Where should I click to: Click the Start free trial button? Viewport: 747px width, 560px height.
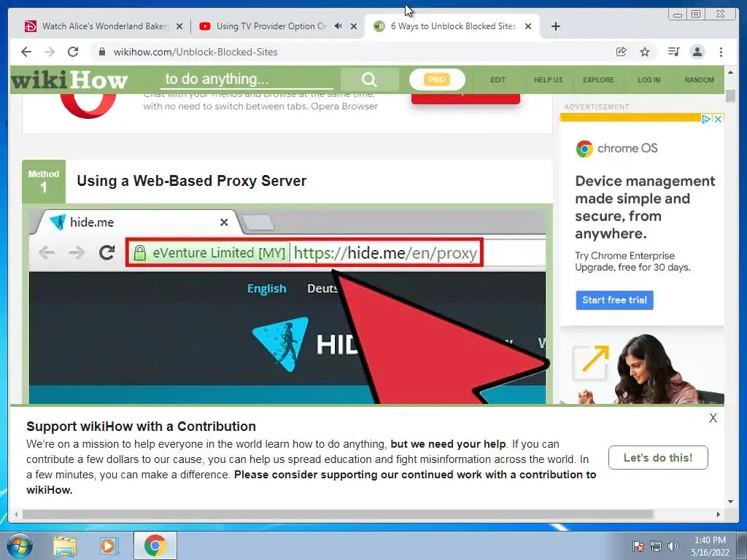pos(614,300)
